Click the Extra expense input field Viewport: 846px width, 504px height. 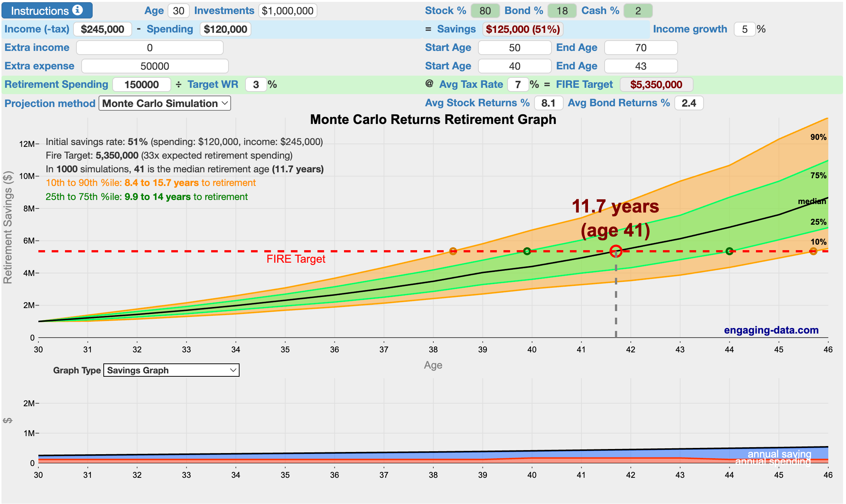point(155,66)
